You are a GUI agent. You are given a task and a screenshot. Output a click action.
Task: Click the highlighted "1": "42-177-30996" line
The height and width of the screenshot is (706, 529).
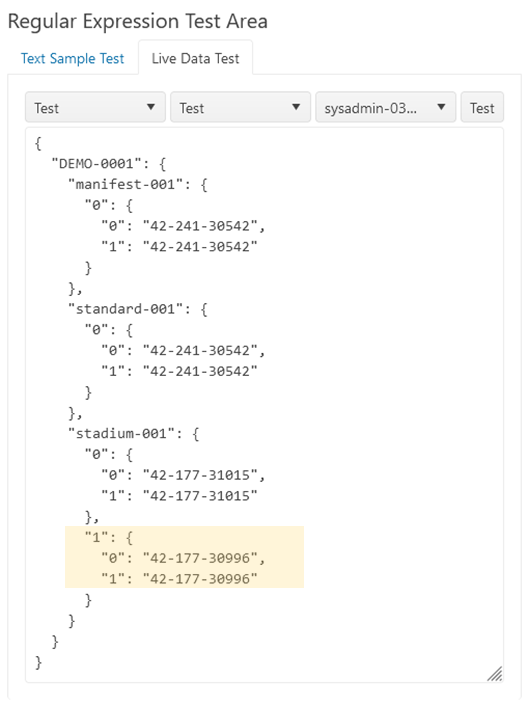pos(179,579)
